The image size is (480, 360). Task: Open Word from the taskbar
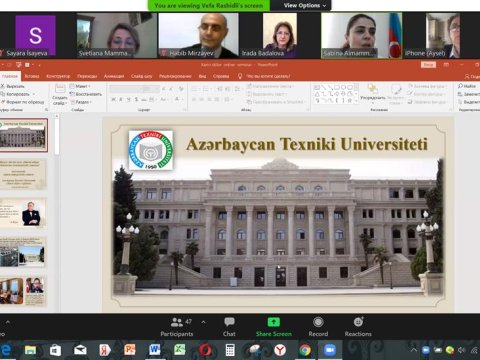click(x=155, y=350)
